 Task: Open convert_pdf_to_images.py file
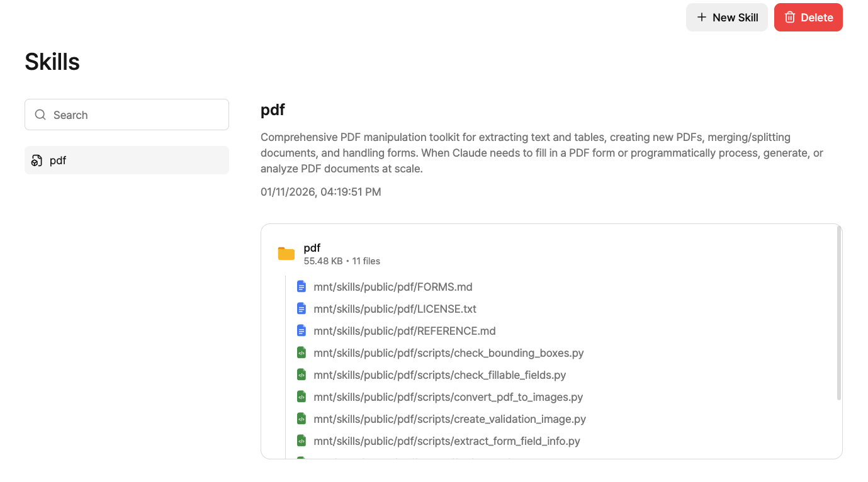439,397
